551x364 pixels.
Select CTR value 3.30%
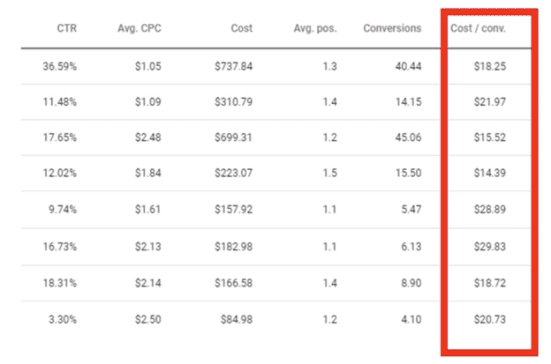(x=63, y=319)
